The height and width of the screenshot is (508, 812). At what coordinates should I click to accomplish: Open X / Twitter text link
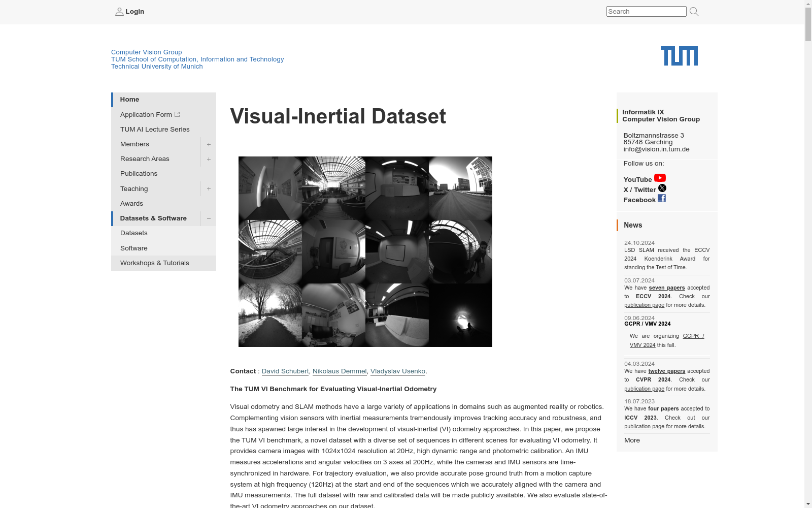click(639, 190)
